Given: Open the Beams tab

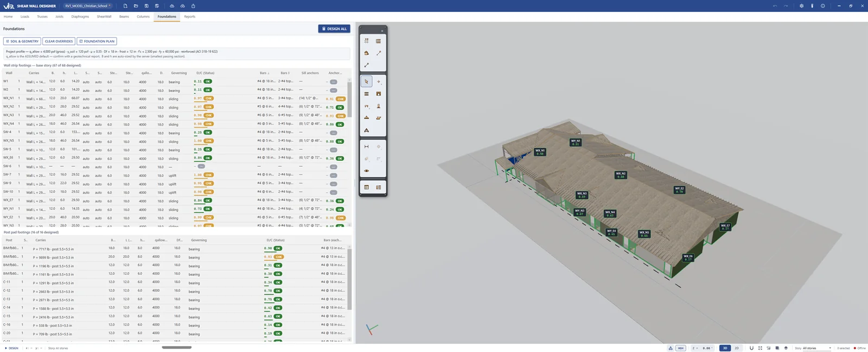Looking at the screenshot, I should click(x=124, y=16).
